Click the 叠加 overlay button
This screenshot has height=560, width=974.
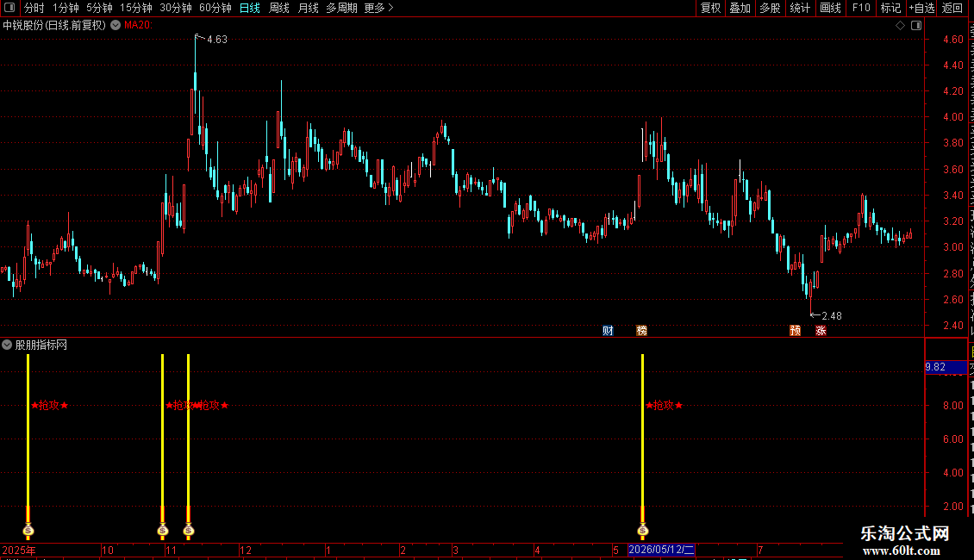click(x=740, y=8)
